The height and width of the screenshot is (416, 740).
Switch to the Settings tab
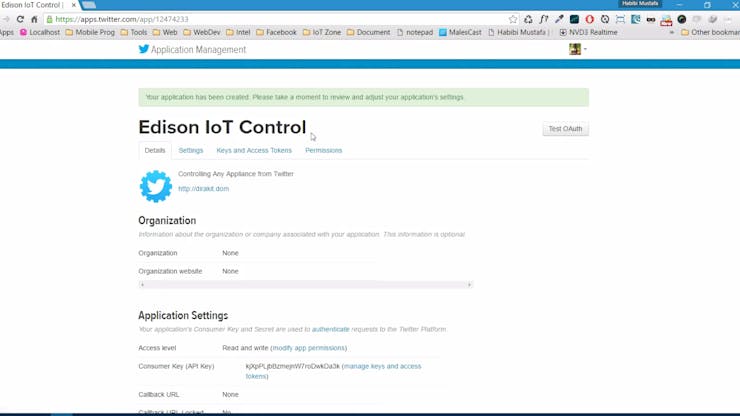tap(191, 150)
